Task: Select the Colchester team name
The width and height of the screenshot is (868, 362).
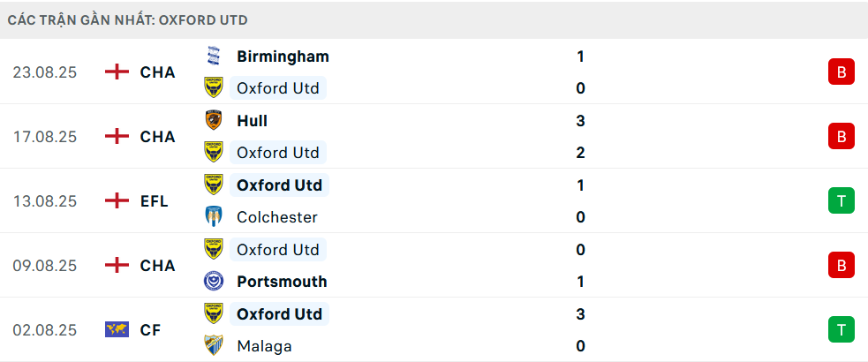Action: pos(277,217)
